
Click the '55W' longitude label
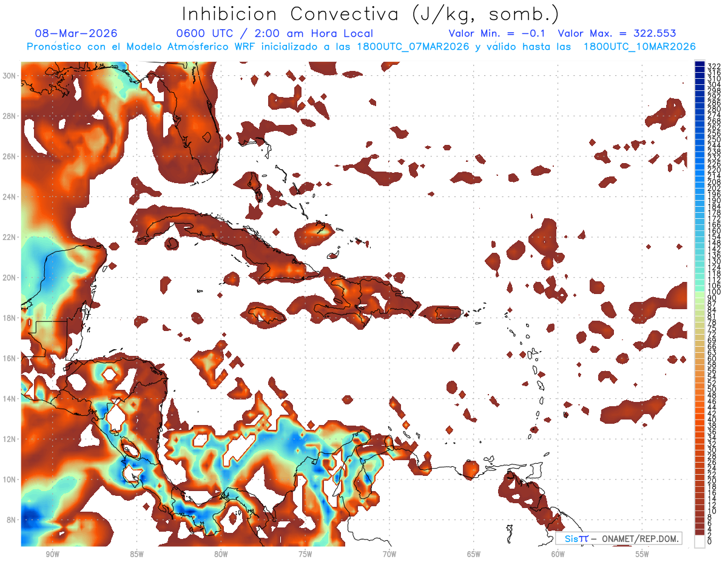click(x=642, y=554)
